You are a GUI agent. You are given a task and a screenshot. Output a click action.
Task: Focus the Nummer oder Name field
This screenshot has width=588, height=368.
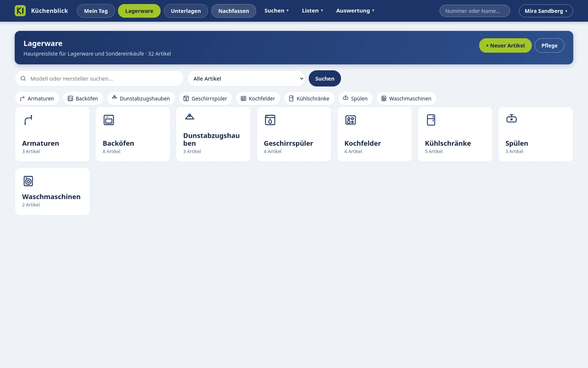pos(474,11)
